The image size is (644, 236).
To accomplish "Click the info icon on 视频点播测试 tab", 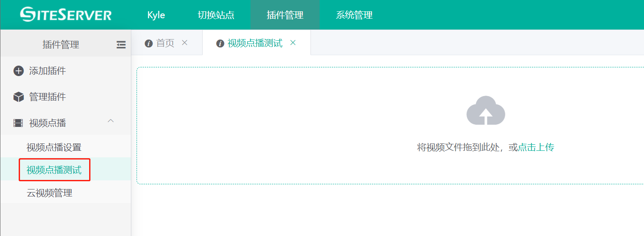I will 220,43.
